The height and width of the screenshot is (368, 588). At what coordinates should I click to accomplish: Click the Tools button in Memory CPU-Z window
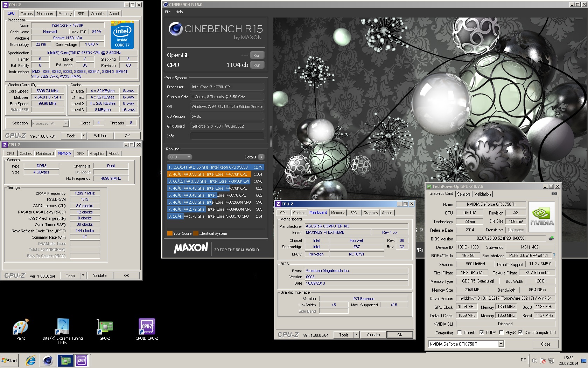(71, 275)
